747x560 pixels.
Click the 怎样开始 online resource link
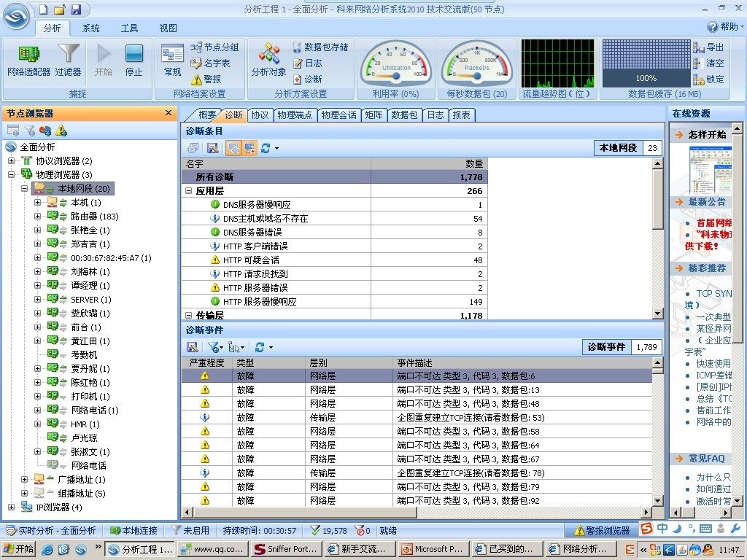click(706, 135)
